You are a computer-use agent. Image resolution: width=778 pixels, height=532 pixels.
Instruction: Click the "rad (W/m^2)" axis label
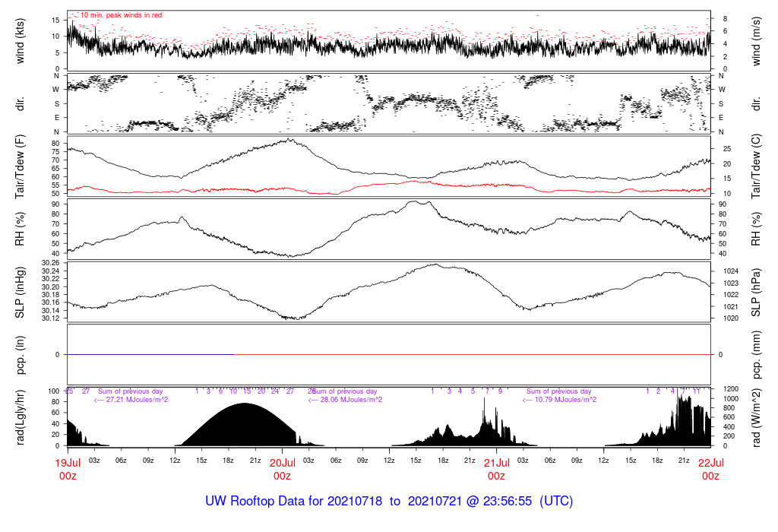click(x=756, y=417)
